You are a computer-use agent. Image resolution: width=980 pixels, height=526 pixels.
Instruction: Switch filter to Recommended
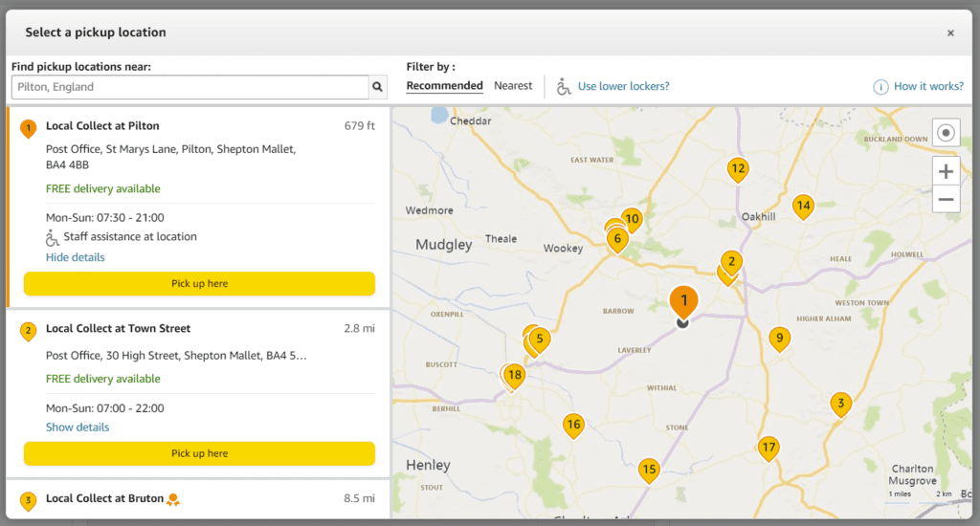pos(444,85)
